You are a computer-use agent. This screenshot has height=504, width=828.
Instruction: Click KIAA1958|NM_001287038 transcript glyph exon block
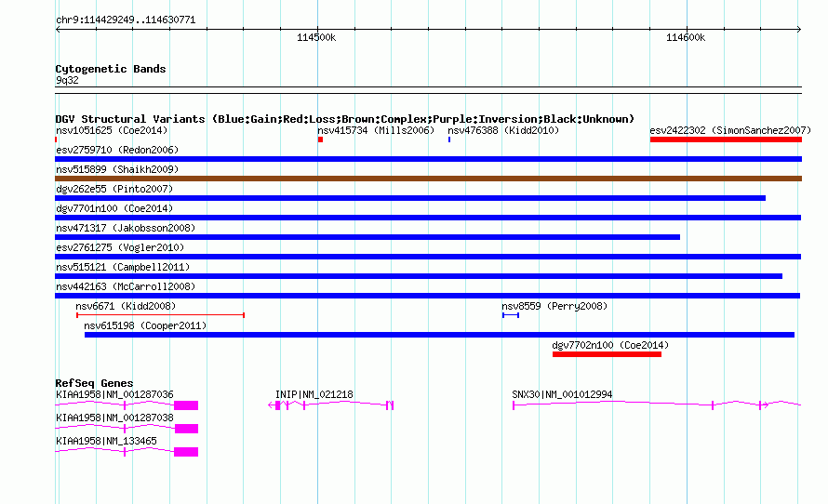pyautogui.click(x=186, y=429)
